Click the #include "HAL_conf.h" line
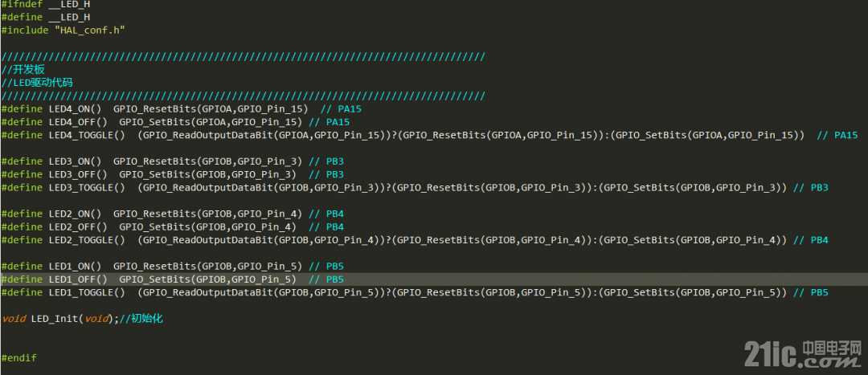The image size is (868, 375). coord(63,31)
